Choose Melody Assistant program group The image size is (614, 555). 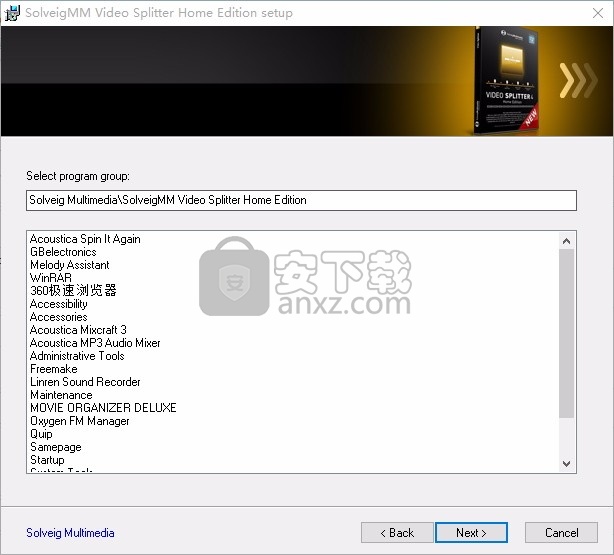coord(70,265)
